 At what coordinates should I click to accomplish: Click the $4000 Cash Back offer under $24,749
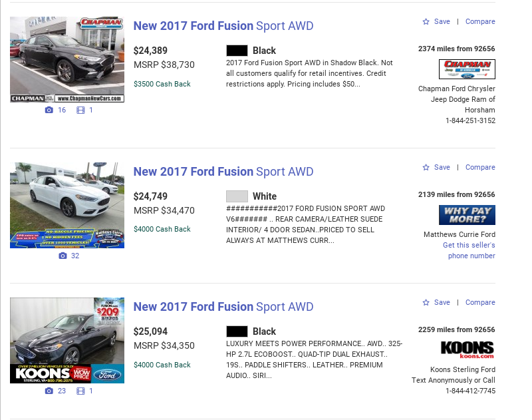pyautogui.click(x=162, y=229)
